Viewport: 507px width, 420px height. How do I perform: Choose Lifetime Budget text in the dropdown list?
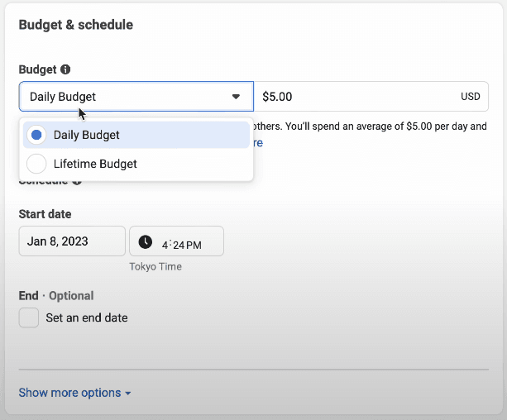click(95, 164)
